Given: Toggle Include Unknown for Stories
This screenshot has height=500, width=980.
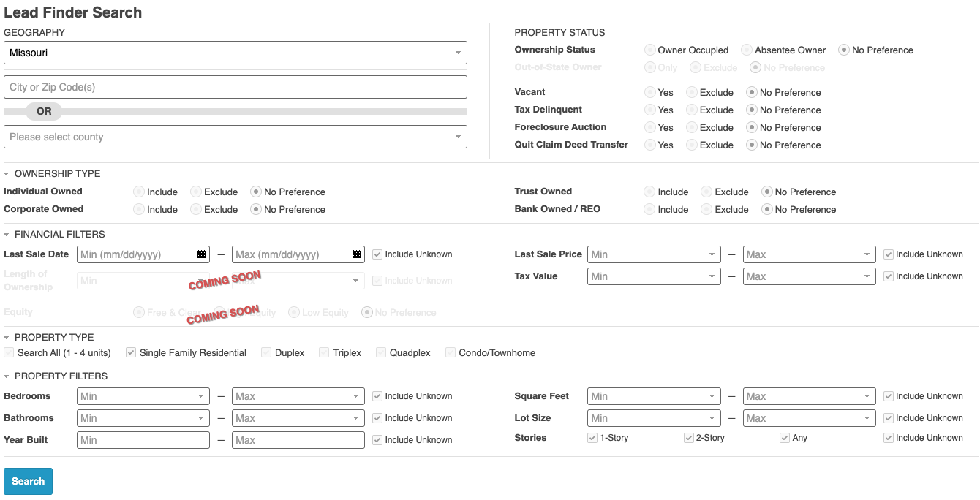Looking at the screenshot, I should (889, 438).
